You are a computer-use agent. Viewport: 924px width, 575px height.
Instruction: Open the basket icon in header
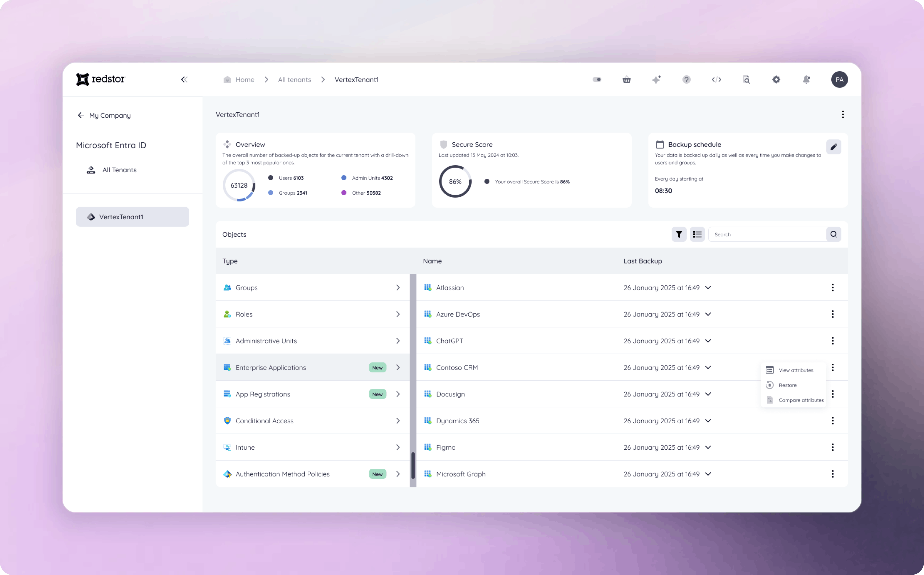627,80
